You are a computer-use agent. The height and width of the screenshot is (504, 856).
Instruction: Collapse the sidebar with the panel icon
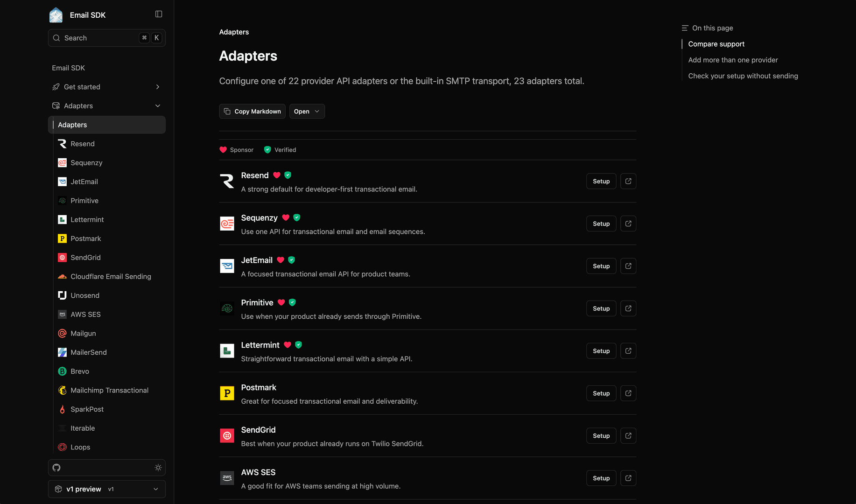point(159,14)
